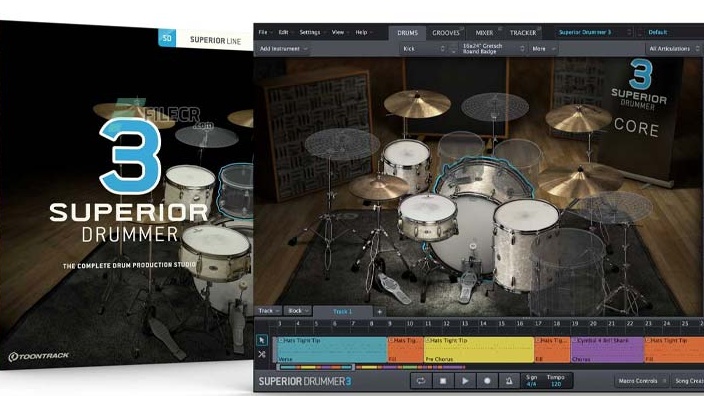This screenshot has width=704, height=396.
Task: Open the Block dropdown above the timeline
Action: [x=298, y=311]
